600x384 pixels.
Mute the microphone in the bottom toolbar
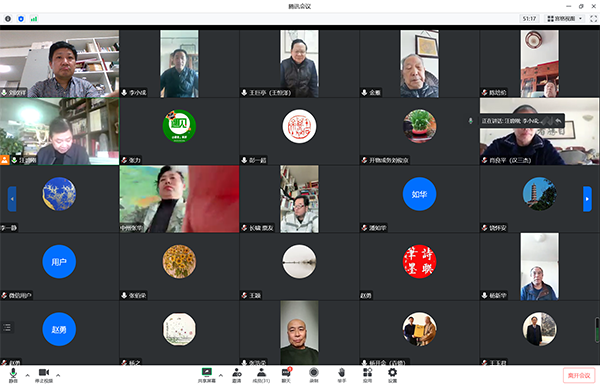tap(13, 375)
